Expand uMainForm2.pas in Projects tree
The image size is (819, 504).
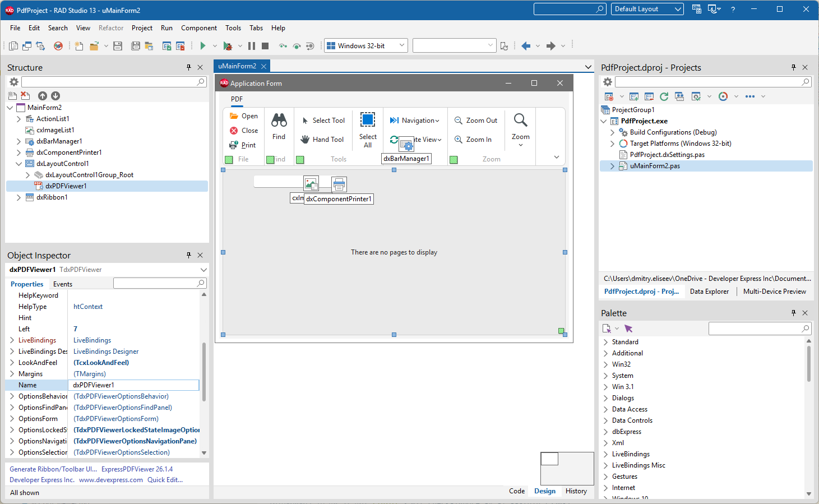coord(612,166)
